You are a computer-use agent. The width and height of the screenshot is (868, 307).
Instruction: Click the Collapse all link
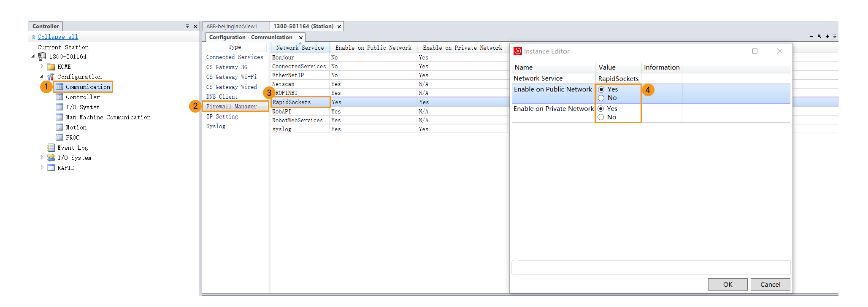coord(57,37)
